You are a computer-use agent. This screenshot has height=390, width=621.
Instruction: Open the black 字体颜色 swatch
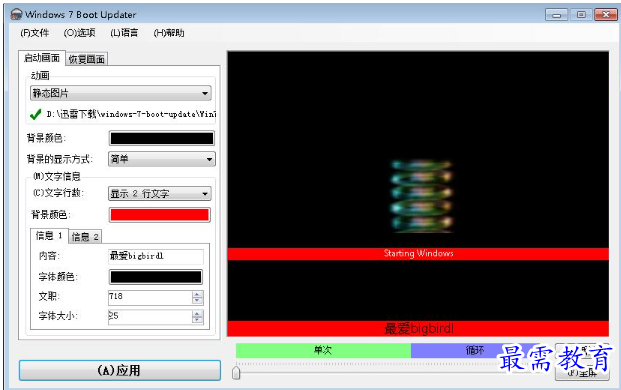[156, 277]
